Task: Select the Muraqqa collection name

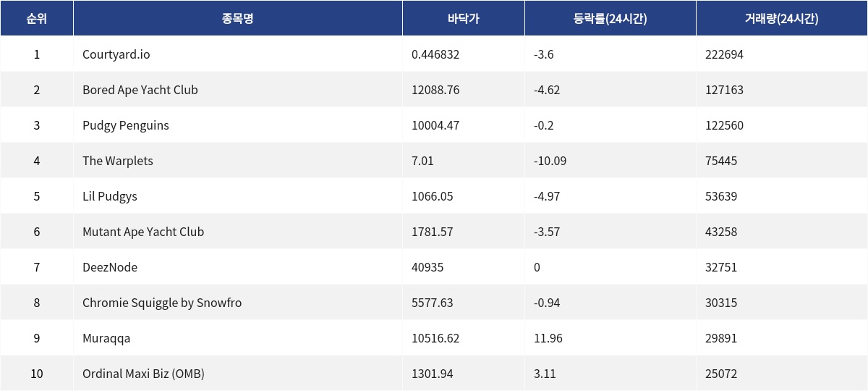Action: (106, 338)
